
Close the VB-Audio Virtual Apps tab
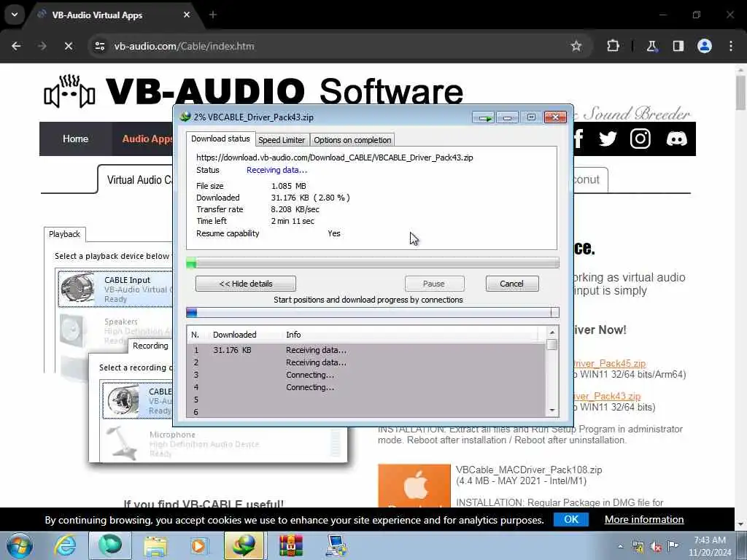coord(187,15)
